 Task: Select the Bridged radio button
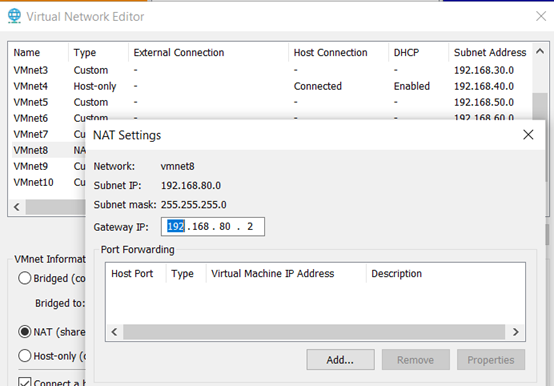[x=24, y=278]
